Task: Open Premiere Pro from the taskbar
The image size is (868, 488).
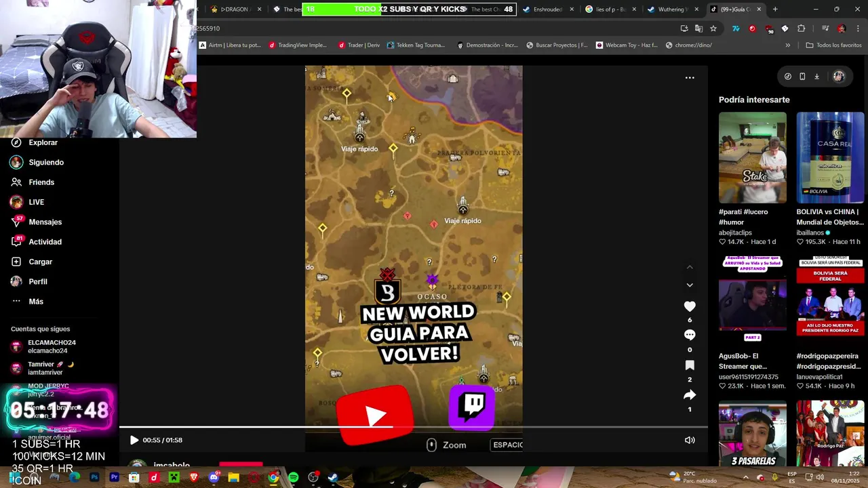Action: [x=114, y=477]
